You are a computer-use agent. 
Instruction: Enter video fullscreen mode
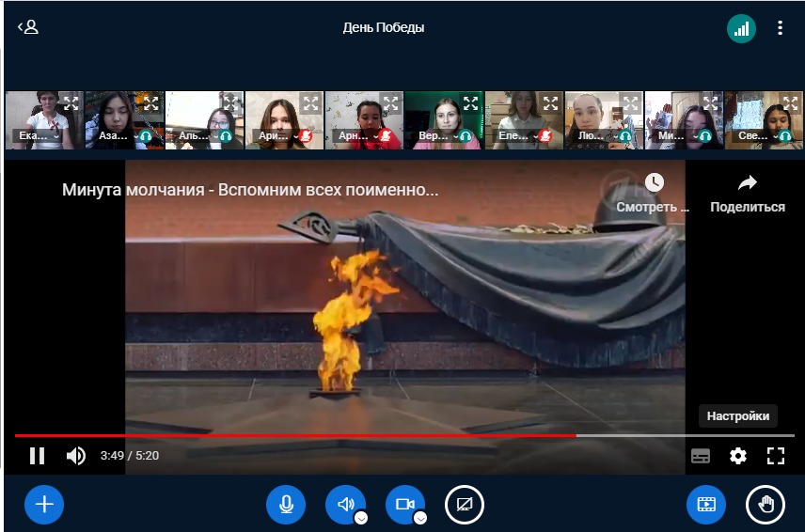point(775,456)
